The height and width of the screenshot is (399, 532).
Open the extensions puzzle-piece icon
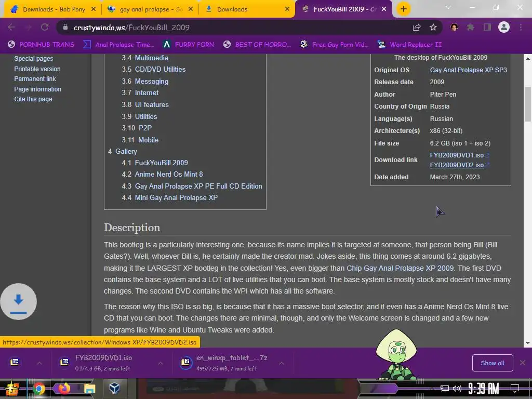471,27
